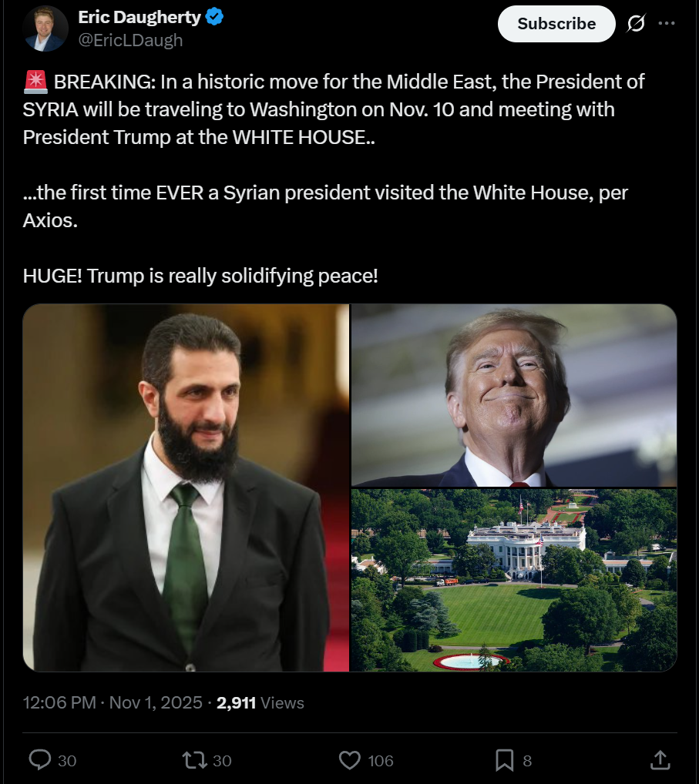Click the reply speech bubble icon
Viewport: 699px width, 784px height.
(40, 760)
